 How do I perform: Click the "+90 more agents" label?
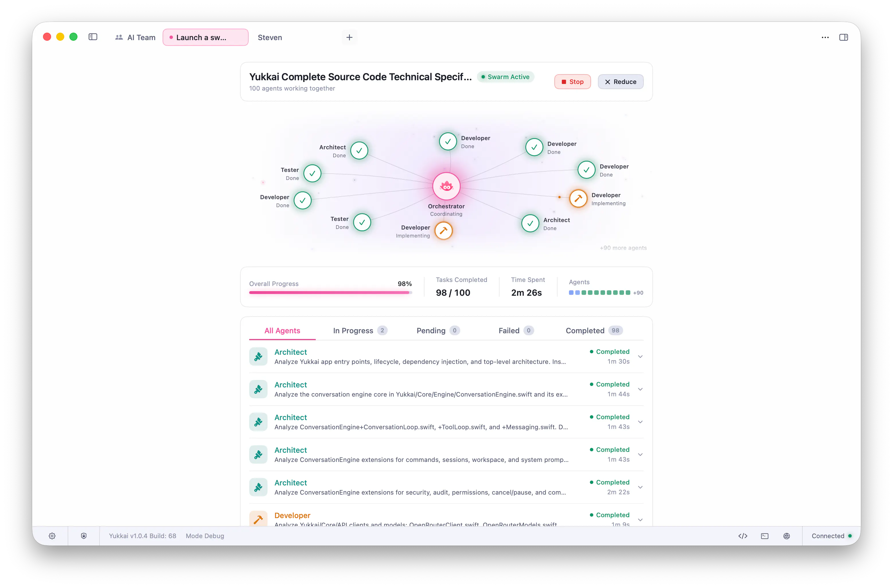(623, 248)
